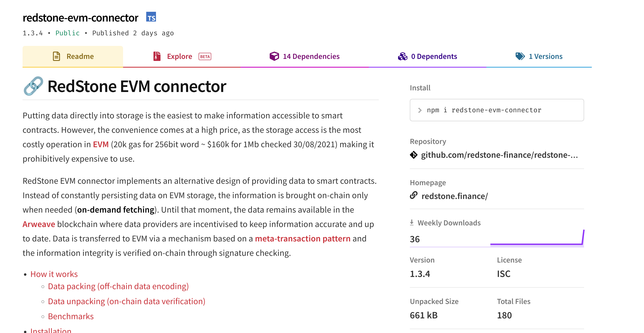Click the git repository diamond icon

(414, 155)
